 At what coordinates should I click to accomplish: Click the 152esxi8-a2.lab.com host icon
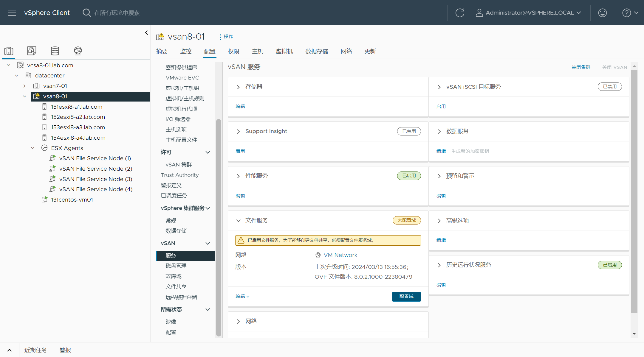point(44,117)
